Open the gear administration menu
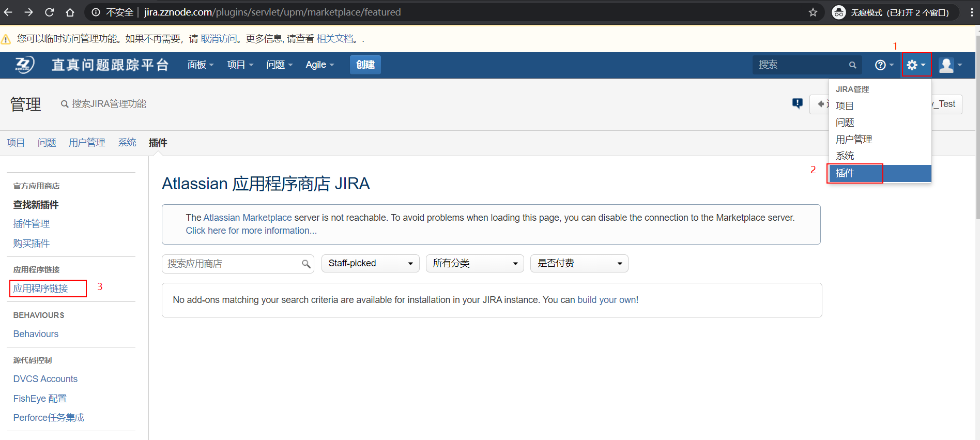980x440 pixels. tap(916, 65)
